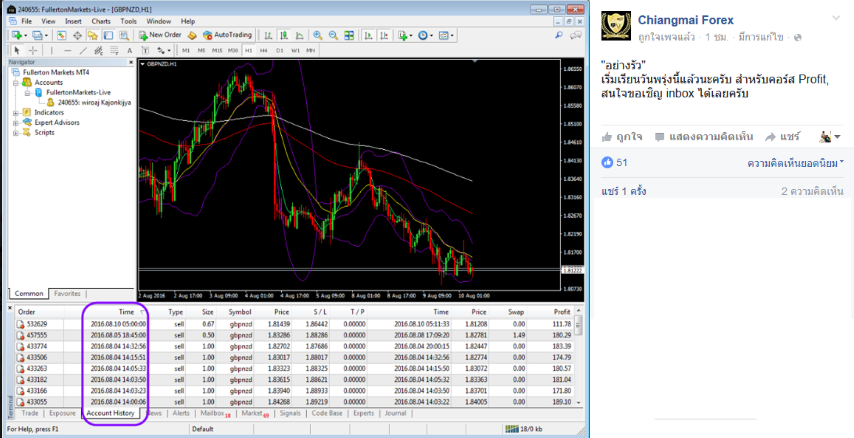The image size is (854, 438).
Task: Select trendline drawing tool
Action: pos(83,51)
